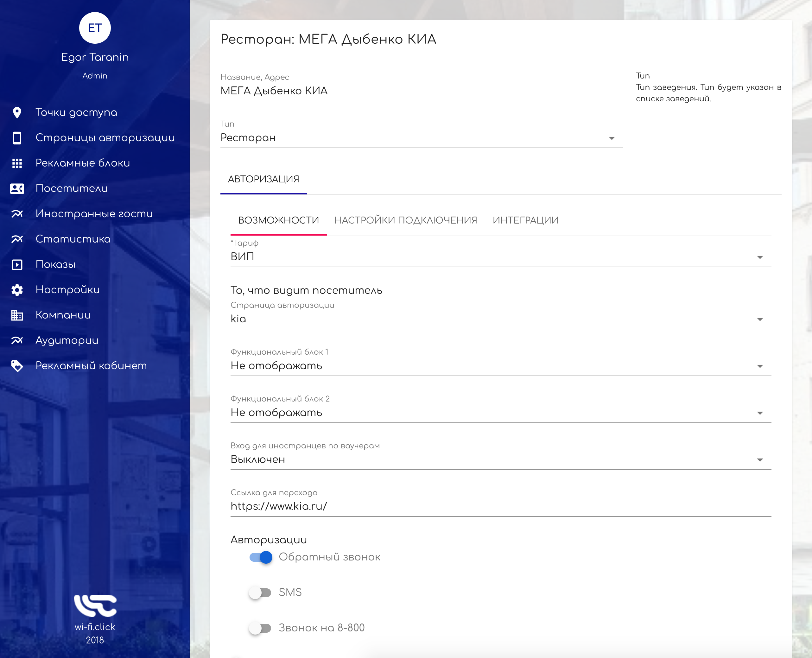Enable the SMS authorization toggle

[260, 592]
